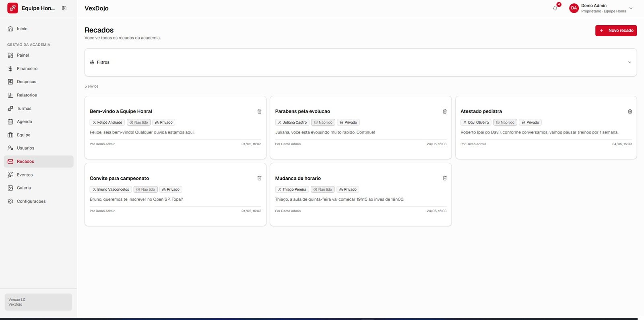Click Privado badge on Bem-vindo card

pos(164,123)
